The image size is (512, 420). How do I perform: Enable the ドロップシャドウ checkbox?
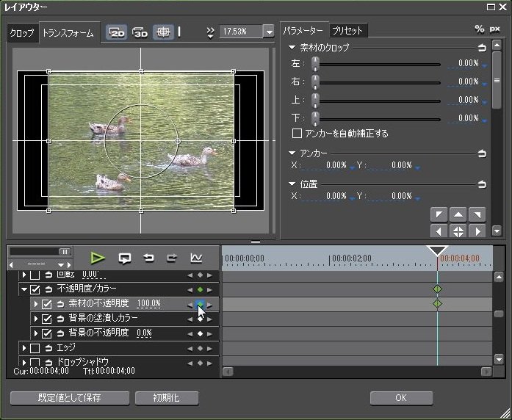(35, 362)
